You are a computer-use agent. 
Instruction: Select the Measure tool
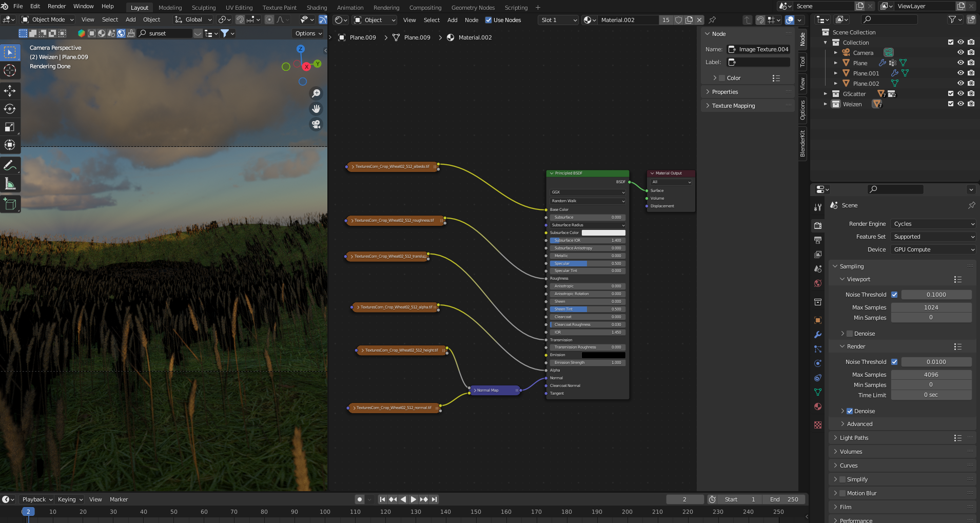pos(10,183)
